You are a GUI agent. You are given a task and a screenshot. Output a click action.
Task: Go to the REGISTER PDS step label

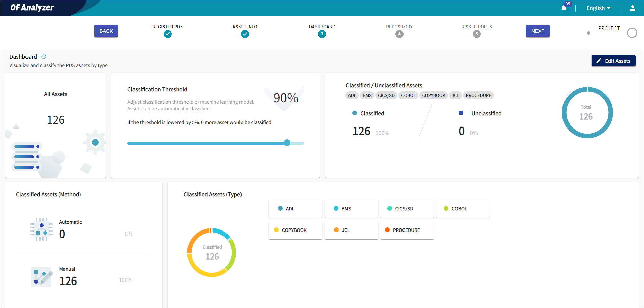(x=168, y=27)
